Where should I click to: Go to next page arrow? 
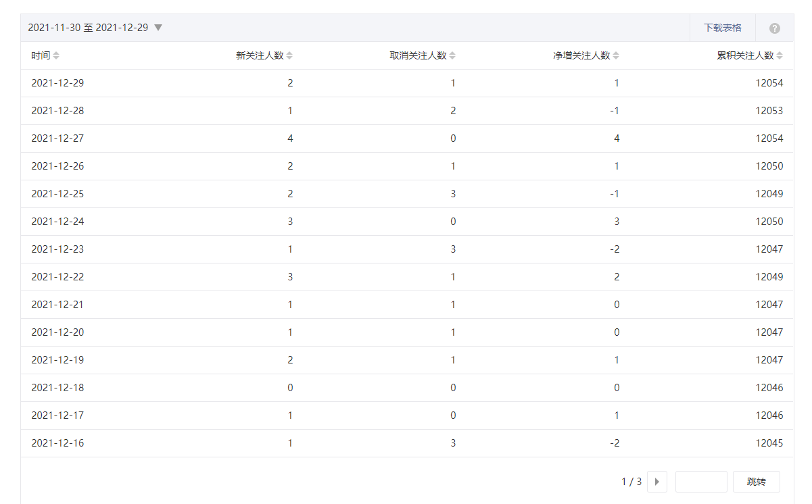[x=656, y=482]
